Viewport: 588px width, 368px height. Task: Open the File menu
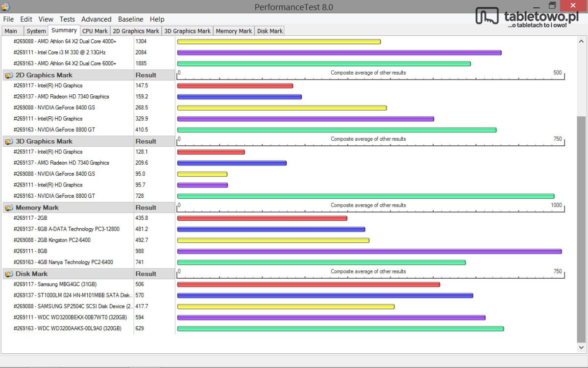(x=8, y=19)
